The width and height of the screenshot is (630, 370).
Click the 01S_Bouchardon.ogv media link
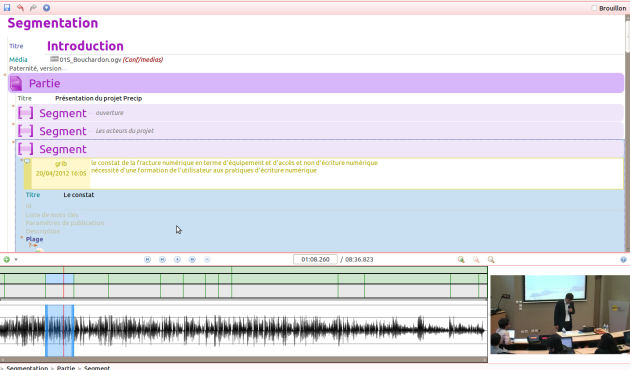90,59
